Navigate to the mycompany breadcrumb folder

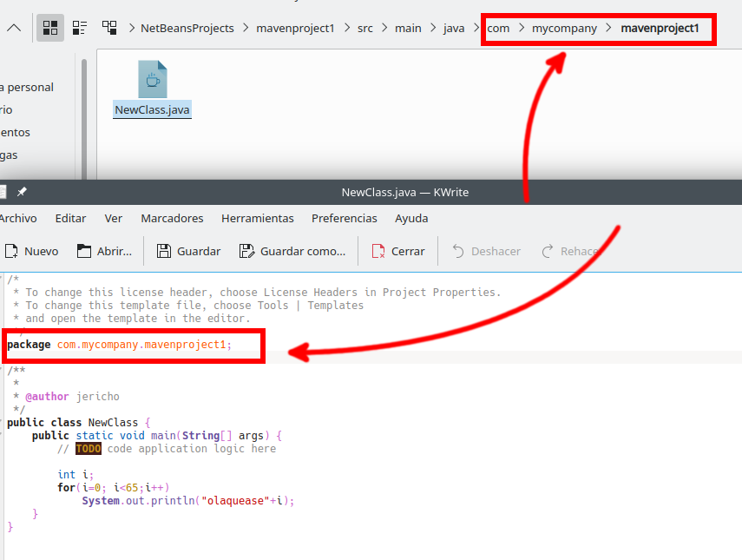(564, 28)
